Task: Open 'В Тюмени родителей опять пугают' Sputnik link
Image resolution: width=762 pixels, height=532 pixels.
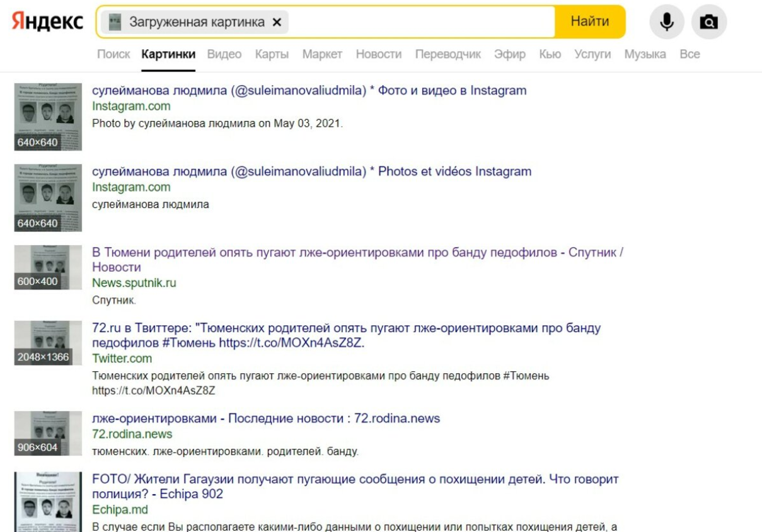Action: 358,260
